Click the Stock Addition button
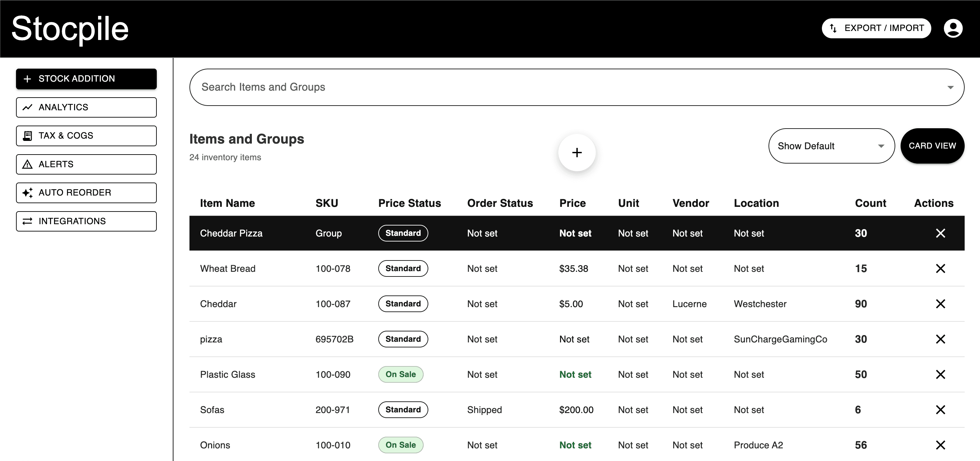This screenshot has height=461, width=980. click(86, 79)
